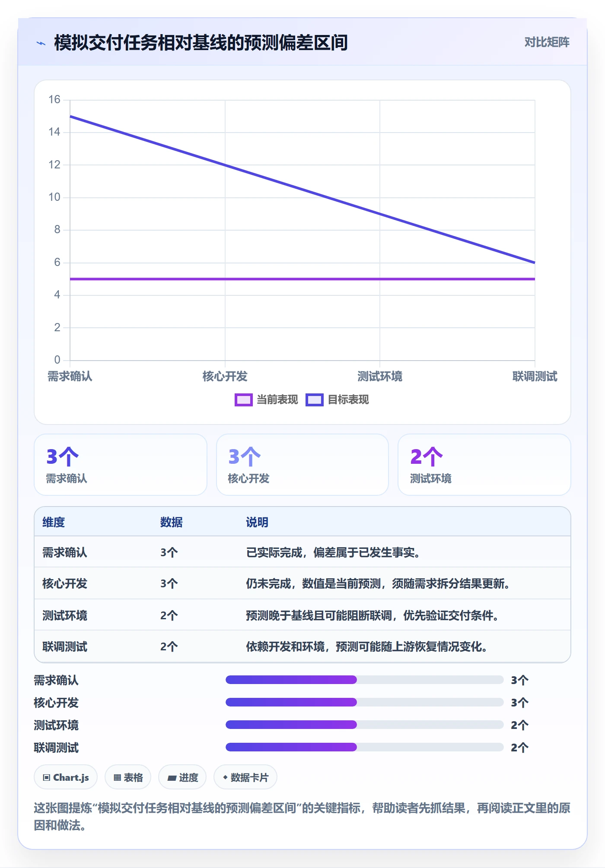Click the 联调测试 x-axis label on chart
605x868 pixels.
coord(535,377)
